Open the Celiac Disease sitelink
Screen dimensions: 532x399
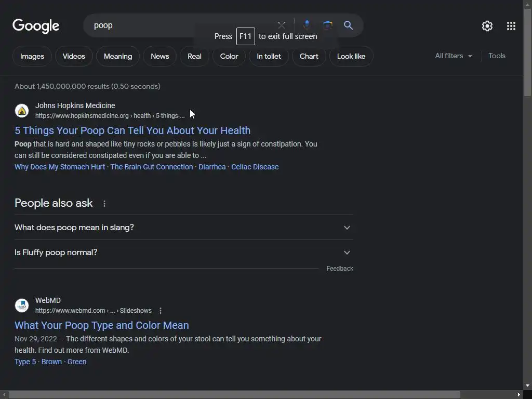pos(255,167)
